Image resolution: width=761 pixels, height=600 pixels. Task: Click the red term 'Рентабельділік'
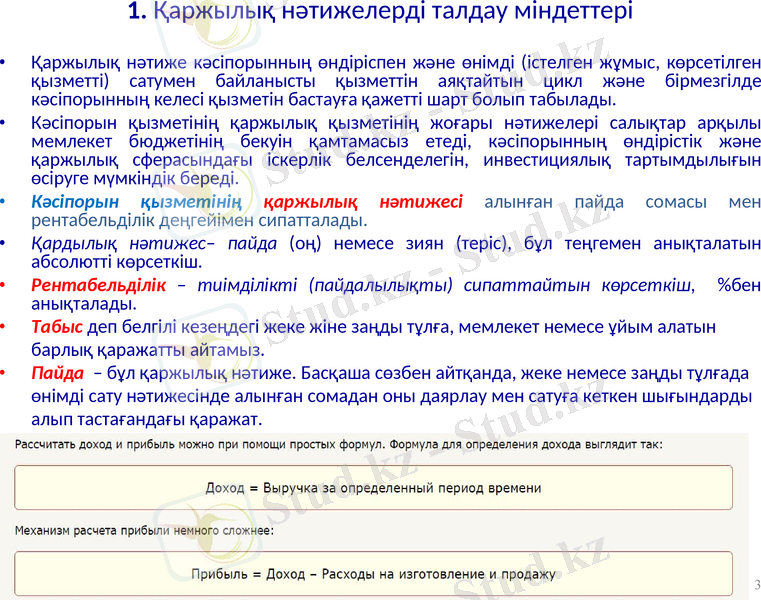99,285
